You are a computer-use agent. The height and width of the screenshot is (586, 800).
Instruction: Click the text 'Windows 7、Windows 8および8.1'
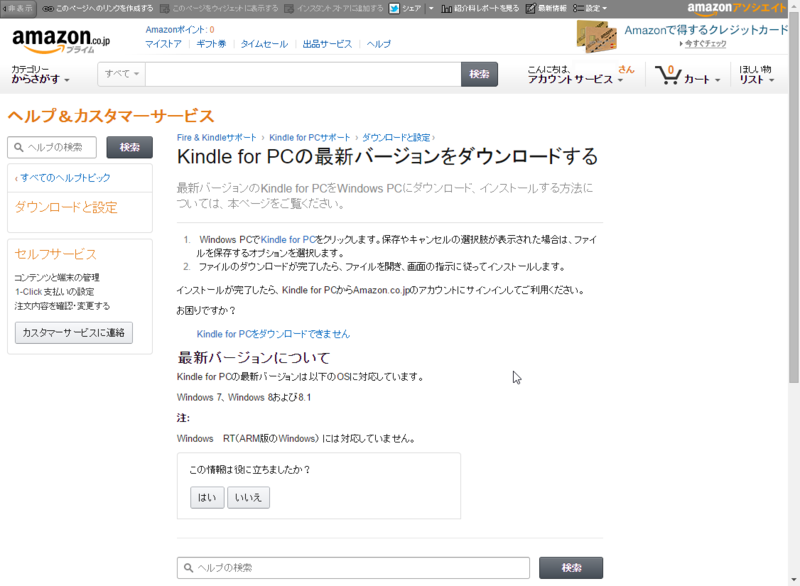click(244, 398)
